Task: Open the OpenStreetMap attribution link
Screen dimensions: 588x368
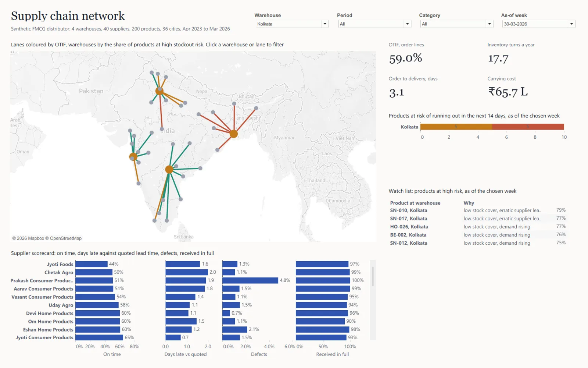Action: (63, 238)
